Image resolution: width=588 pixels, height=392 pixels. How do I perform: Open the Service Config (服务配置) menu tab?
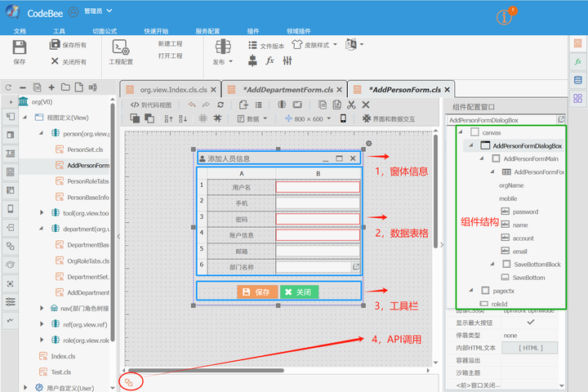(207, 31)
